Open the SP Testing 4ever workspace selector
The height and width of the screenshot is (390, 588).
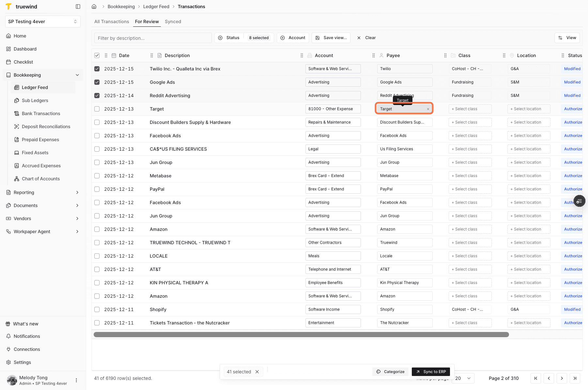[43, 22]
